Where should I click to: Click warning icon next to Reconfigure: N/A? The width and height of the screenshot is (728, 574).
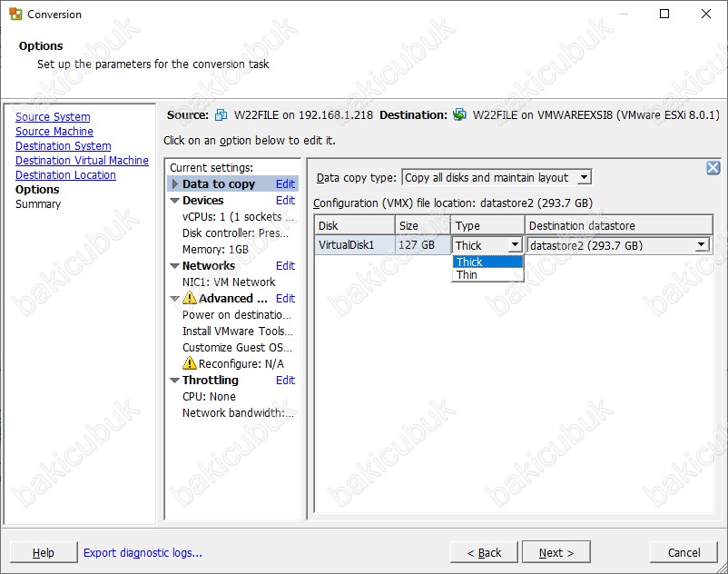coord(190,362)
